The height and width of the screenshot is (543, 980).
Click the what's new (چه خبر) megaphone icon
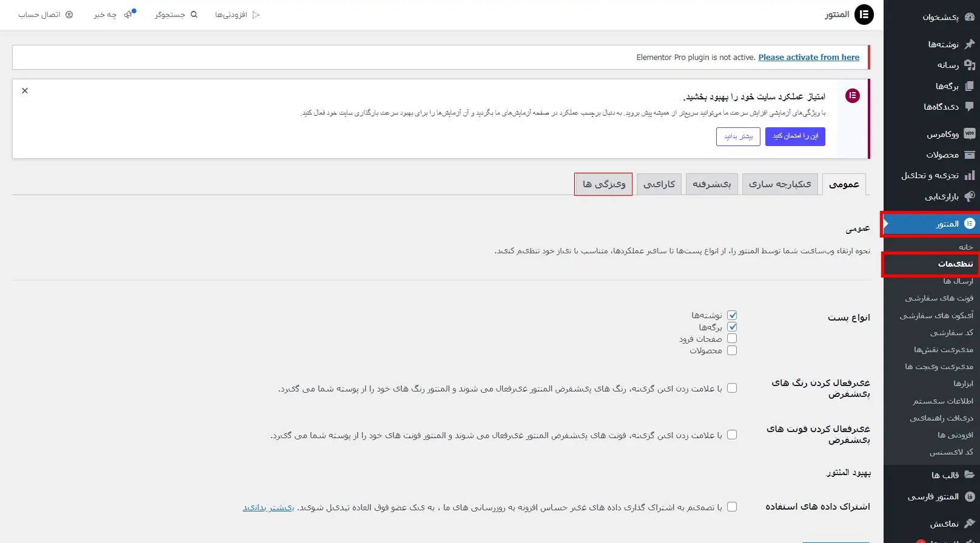click(x=129, y=14)
